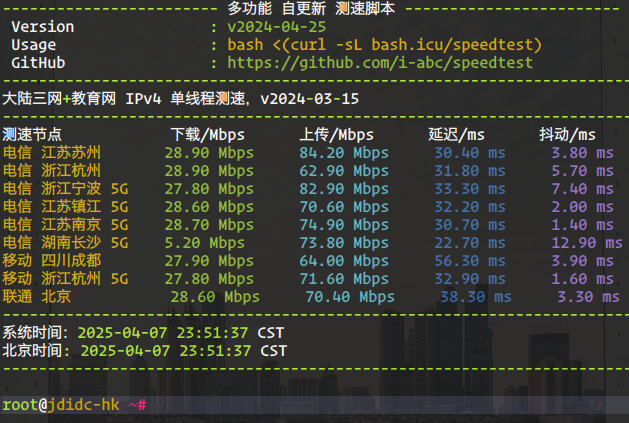Viewport: 629px width, 423px height.
Task: Click the 上传/Mbps column header
Action: click(x=336, y=135)
